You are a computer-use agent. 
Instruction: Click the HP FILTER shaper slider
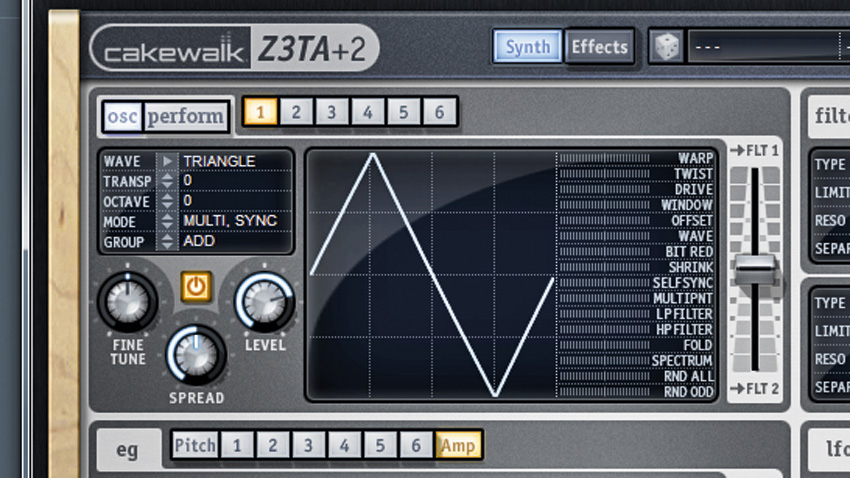604,330
